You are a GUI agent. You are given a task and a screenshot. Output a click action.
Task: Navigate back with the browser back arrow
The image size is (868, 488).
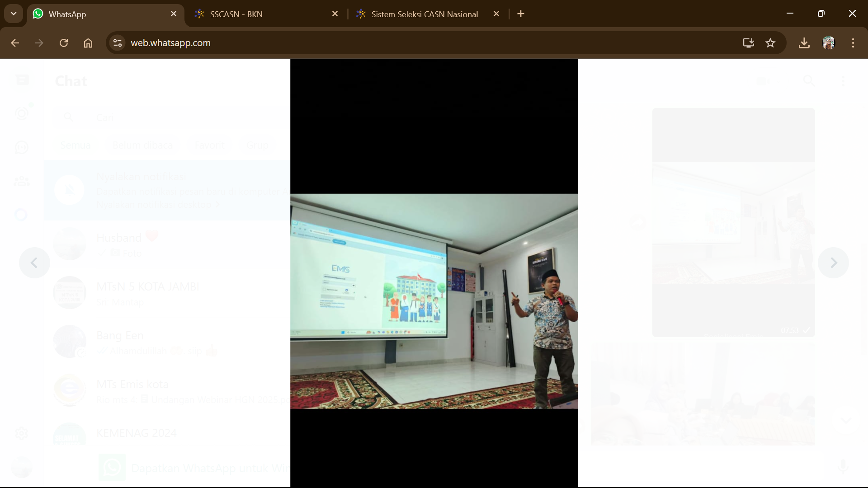point(15,43)
